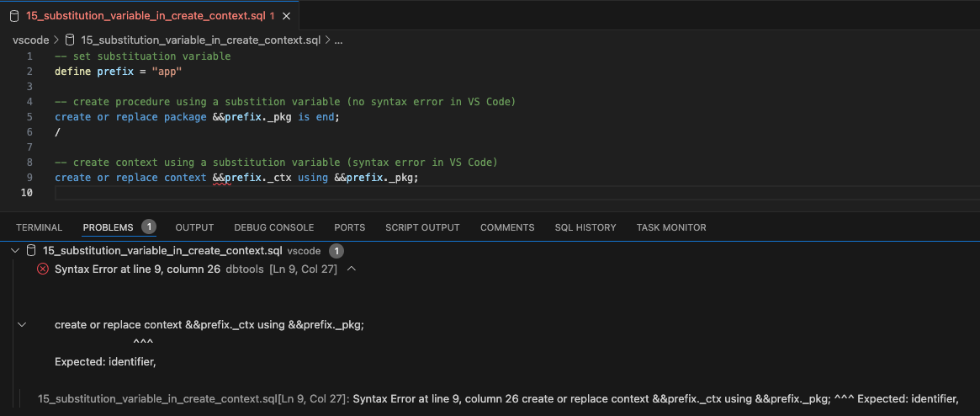Show the SQL HISTORY panel
Image resolution: width=980 pixels, height=416 pixels.
(x=585, y=227)
